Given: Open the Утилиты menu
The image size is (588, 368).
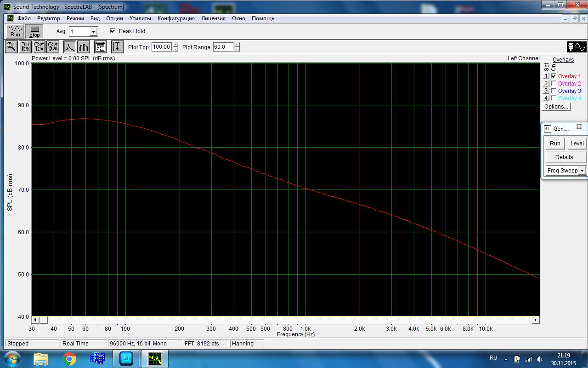Looking at the screenshot, I should pyautogui.click(x=140, y=18).
